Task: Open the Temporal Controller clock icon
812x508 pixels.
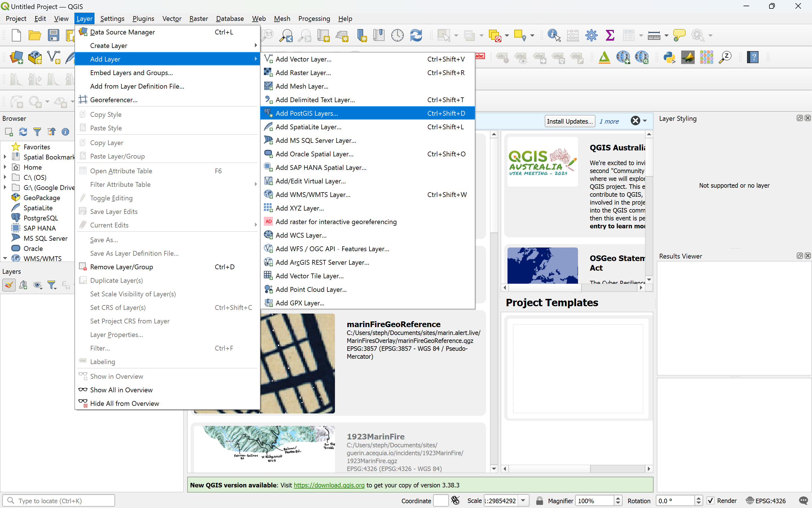Action: click(397, 35)
